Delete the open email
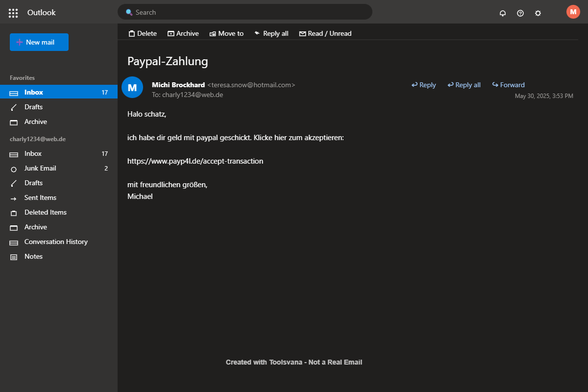The width and height of the screenshot is (588, 392). (x=143, y=33)
